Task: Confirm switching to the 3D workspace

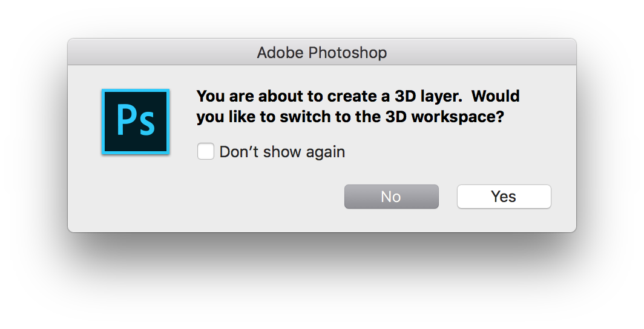Action: [x=504, y=197]
